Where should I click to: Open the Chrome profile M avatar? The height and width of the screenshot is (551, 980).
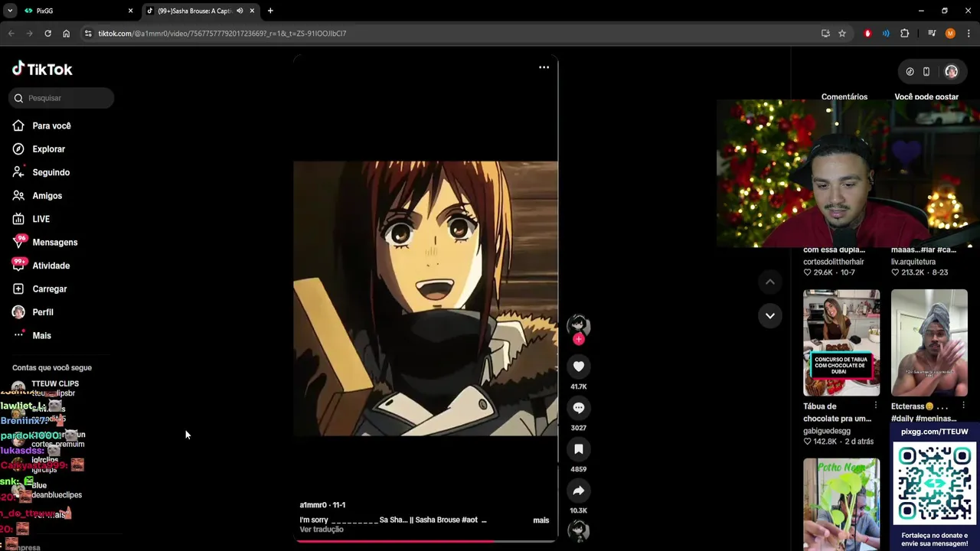point(950,34)
